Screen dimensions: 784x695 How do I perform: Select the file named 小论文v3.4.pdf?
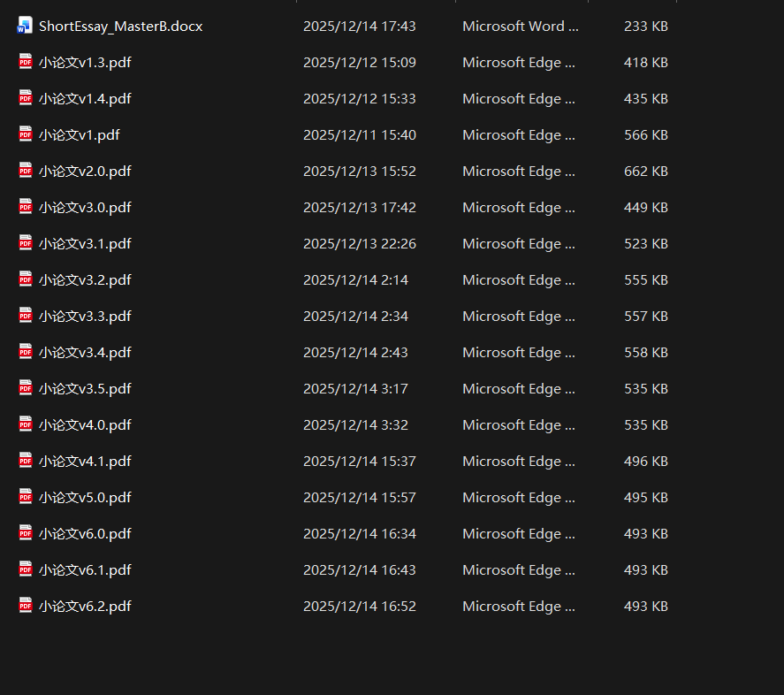85,353
